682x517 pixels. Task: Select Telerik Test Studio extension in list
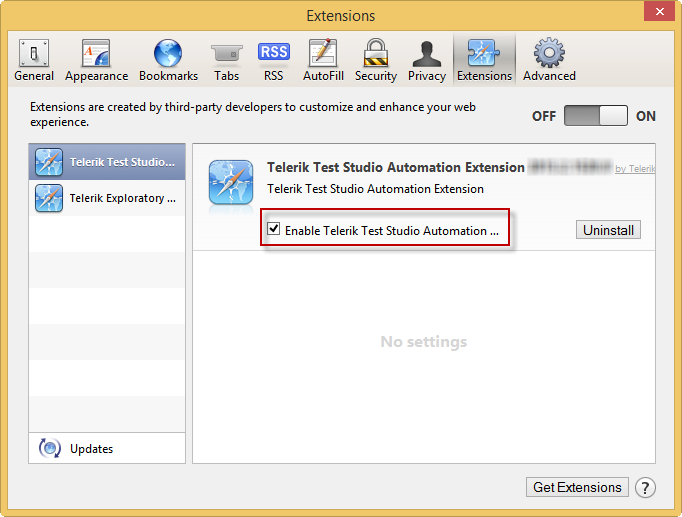point(107,162)
